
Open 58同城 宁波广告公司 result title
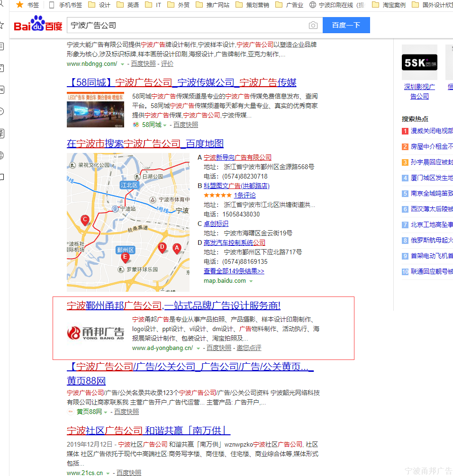pos(181,82)
